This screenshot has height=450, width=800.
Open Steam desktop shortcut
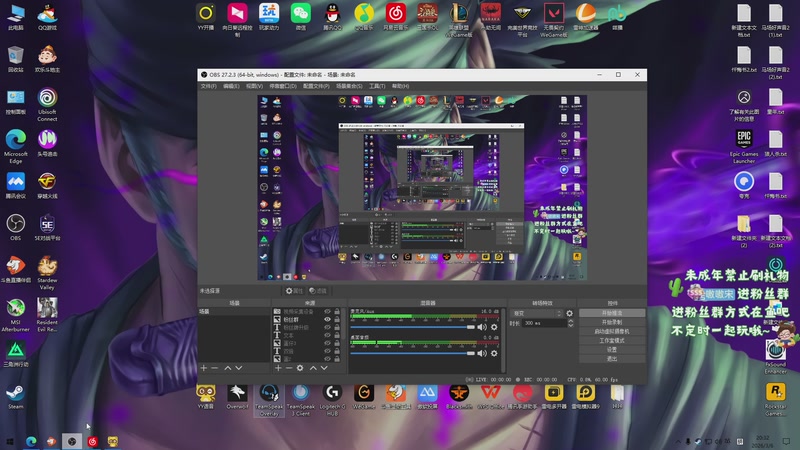[16, 397]
